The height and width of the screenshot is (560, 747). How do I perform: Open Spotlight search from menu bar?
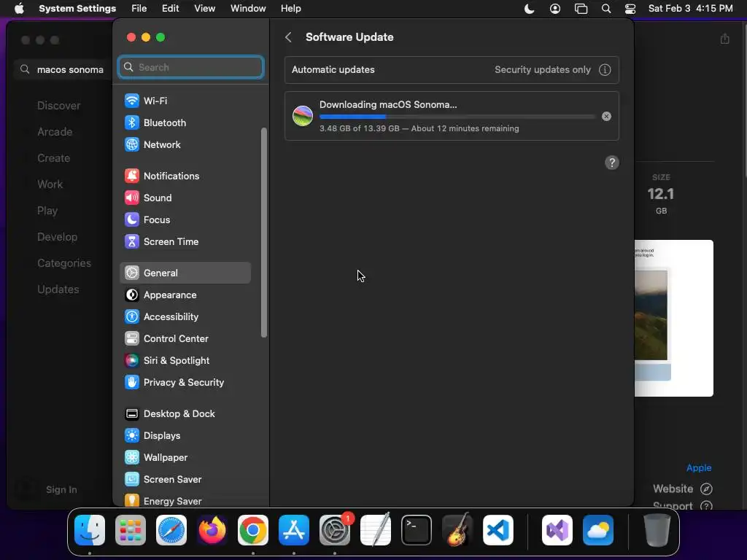pos(606,9)
